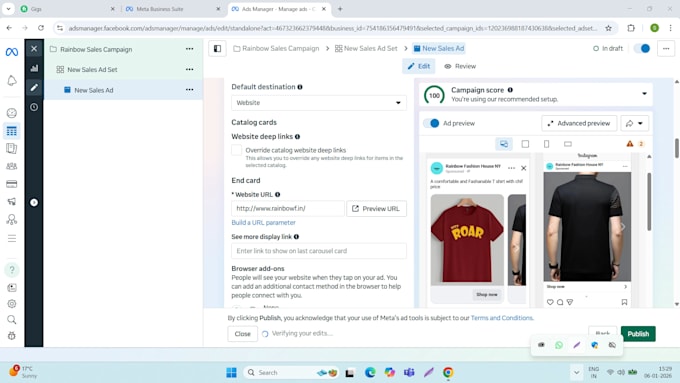Check Override catalog website deep links
The width and height of the screenshot is (680, 383).
click(x=236, y=150)
